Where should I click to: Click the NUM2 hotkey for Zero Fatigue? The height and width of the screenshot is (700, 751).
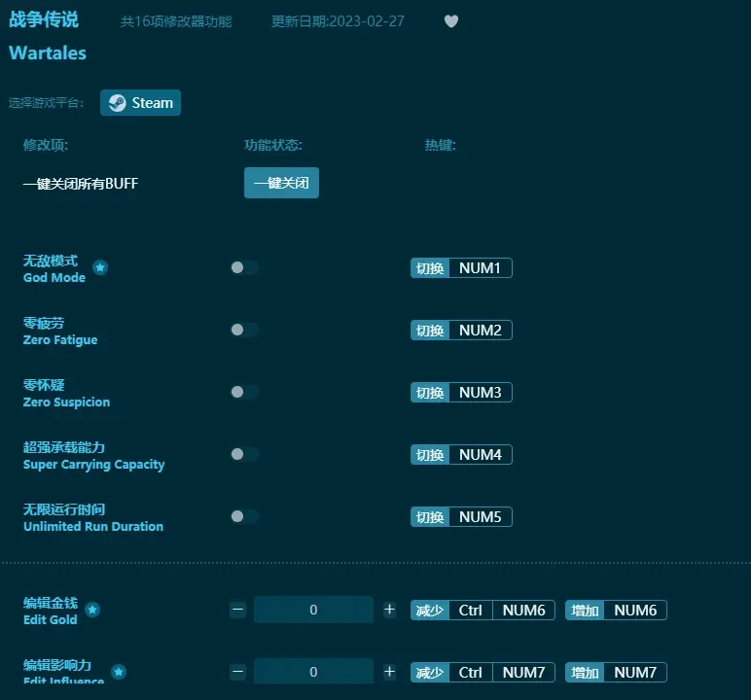coord(481,330)
